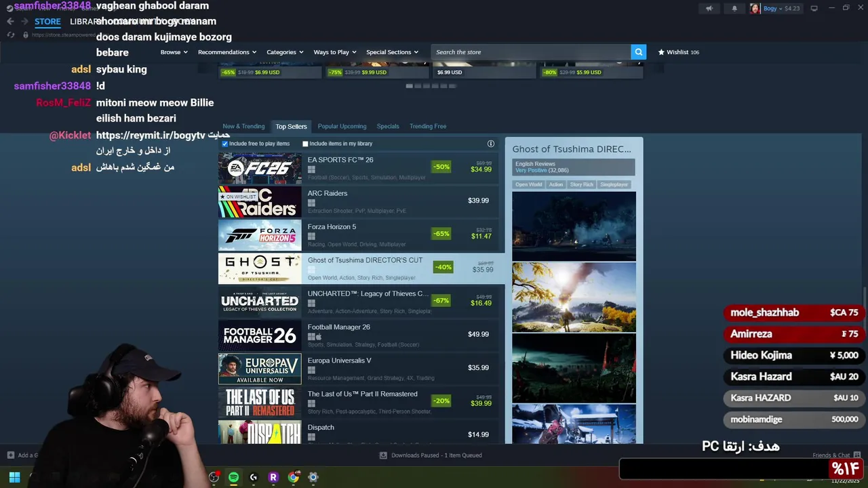Open Forza Horizon 5 listing
Image resolution: width=868 pixels, height=488 pixels.
(359, 235)
